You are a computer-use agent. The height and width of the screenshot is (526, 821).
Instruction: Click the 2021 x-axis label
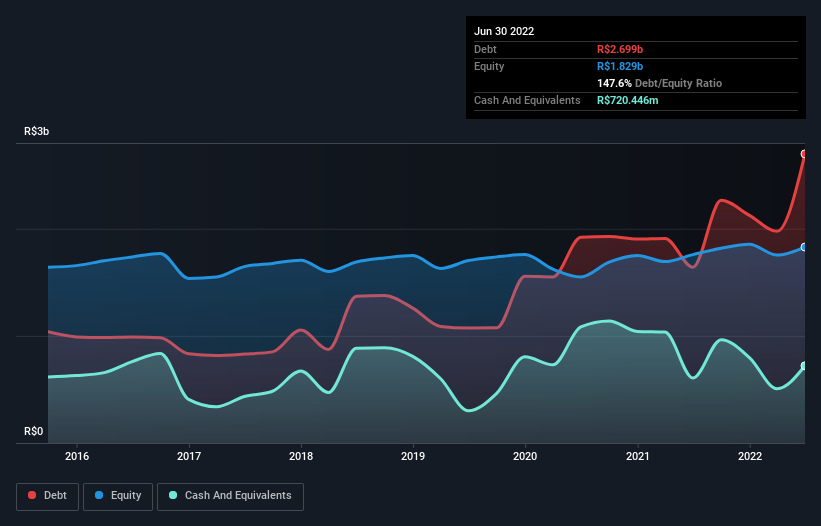point(638,456)
